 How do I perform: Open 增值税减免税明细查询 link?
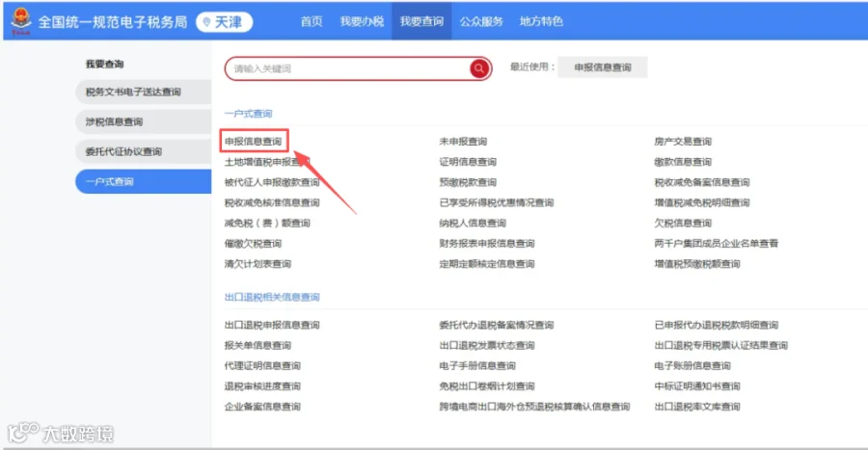click(702, 203)
